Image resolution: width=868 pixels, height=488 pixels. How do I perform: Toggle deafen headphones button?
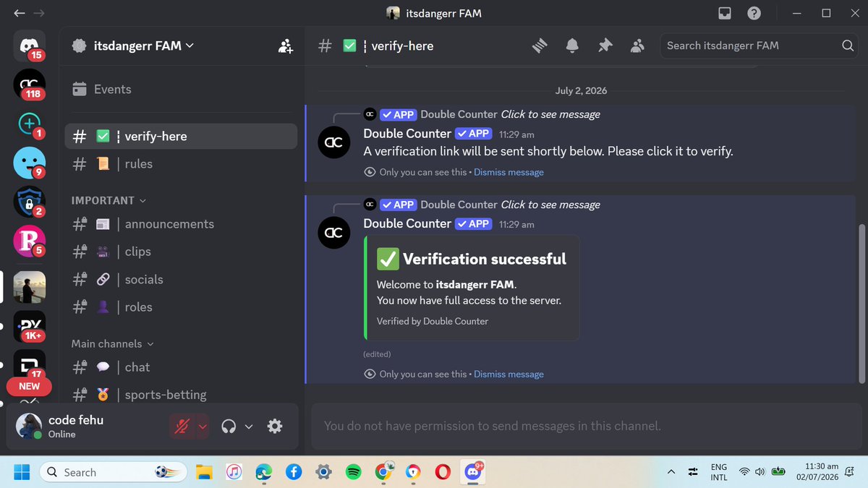(x=229, y=427)
